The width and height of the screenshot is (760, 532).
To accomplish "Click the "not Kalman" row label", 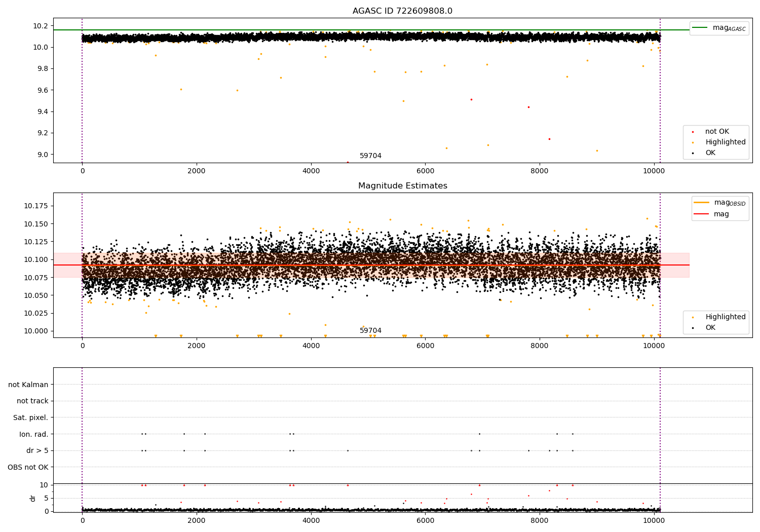I will (28, 385).
